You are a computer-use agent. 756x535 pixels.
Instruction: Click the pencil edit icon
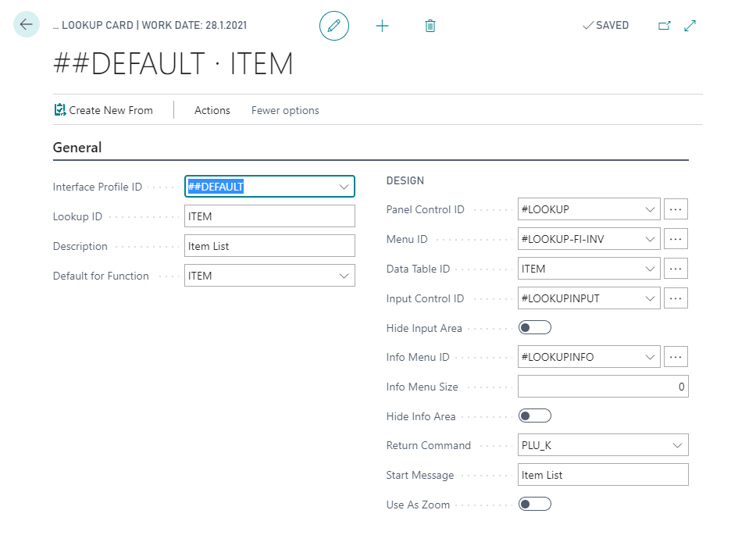(x=334, y=26)
